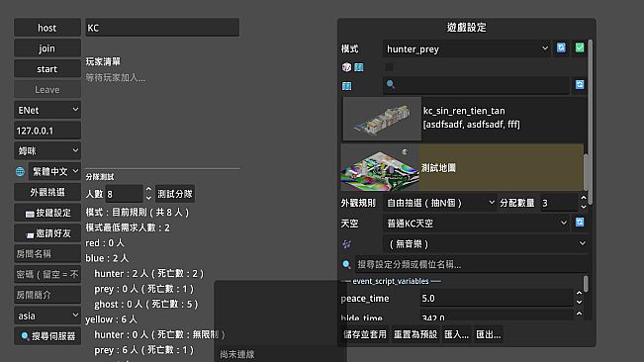Viewport: 644px width, 362px height.
Task: Click the map search input field
Action: 476,85
